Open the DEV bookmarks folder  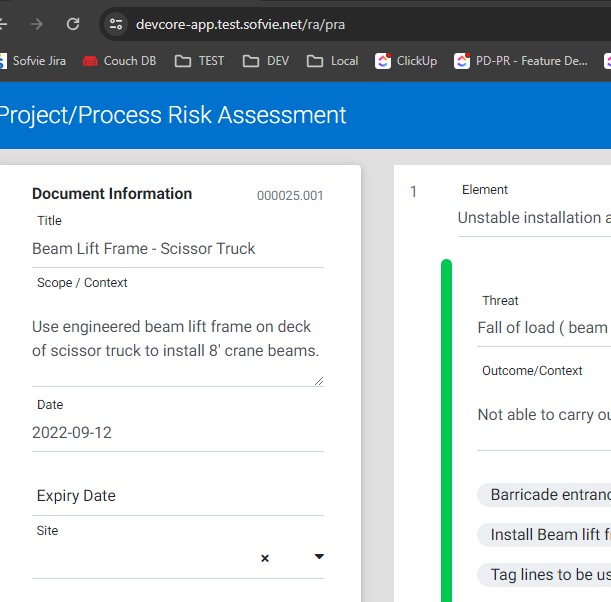click(266, 61)
